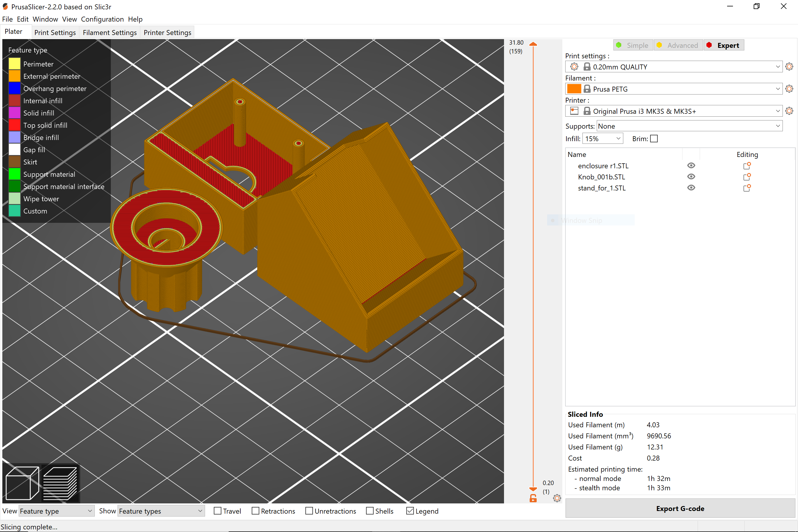798x532 pixels.
Task: Hide the stand_for_1.STL object
Action: (692, 188)
